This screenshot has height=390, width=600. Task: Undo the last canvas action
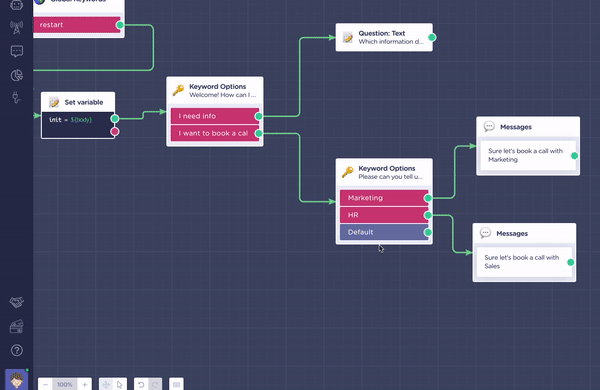141,384
